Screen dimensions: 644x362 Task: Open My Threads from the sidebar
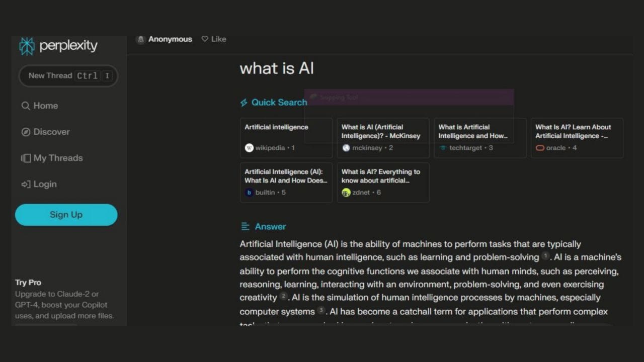click(x=52, y=158)
